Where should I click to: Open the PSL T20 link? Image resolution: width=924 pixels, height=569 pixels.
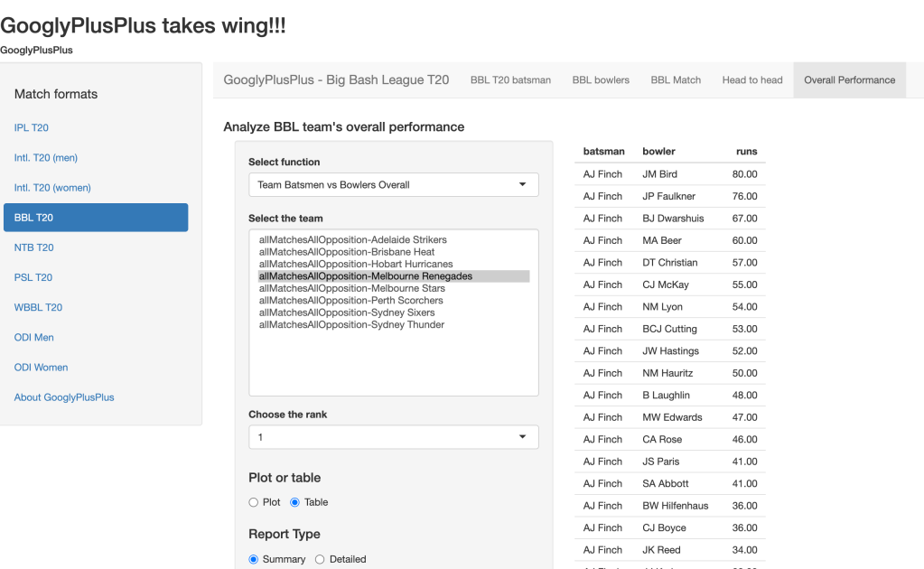coord(33,277)
